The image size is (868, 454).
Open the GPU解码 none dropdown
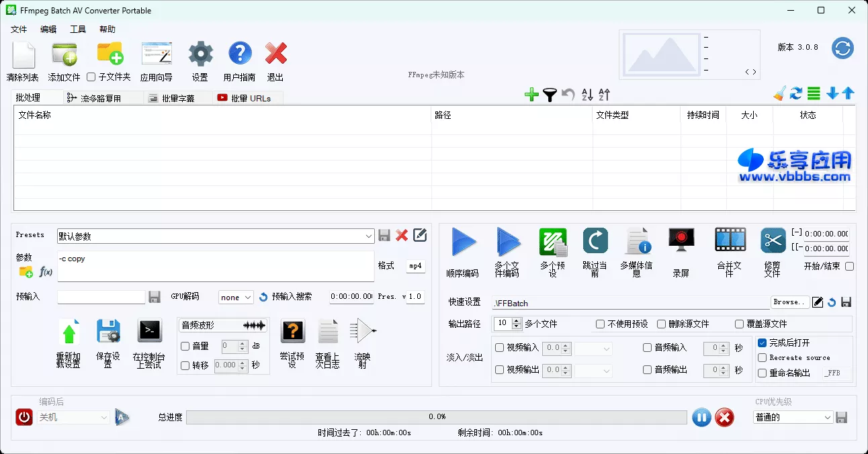pos(236,296)
